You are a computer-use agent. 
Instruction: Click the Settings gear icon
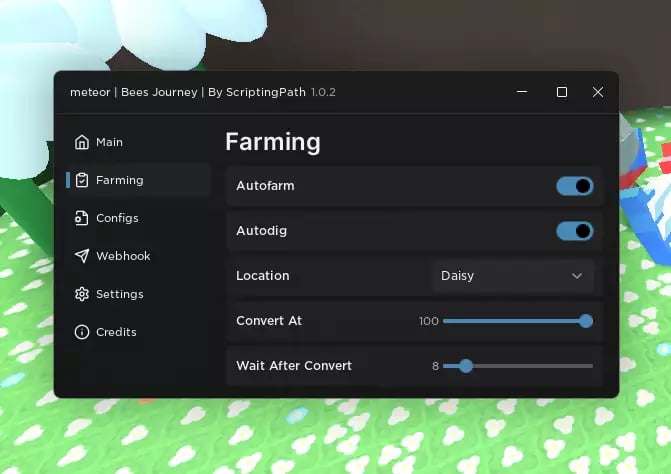[82, 294]
